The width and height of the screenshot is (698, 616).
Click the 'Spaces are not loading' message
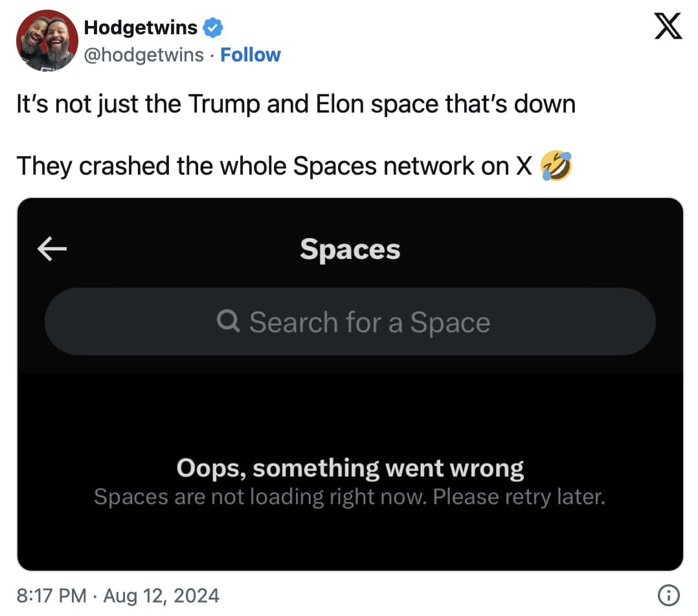[259, 497]
